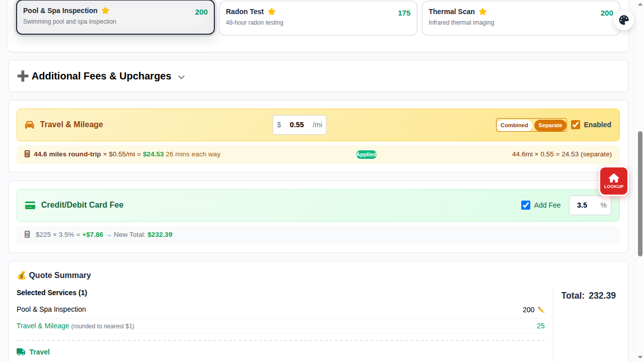644x362 pixels.
Task: Click the card fee percentage field
Action: pyautogui.click(x=583, y=205)
